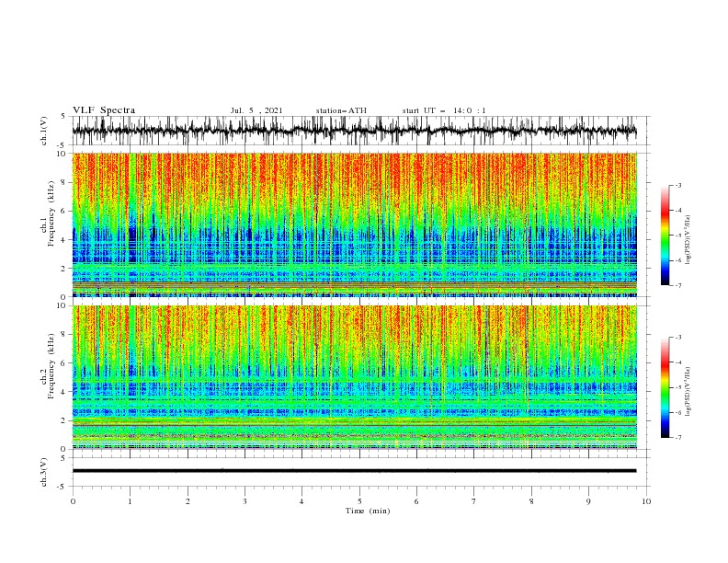Click the 'station=ATH' label
The width and height of the screenshot is (728, 563).
[341, 110]
